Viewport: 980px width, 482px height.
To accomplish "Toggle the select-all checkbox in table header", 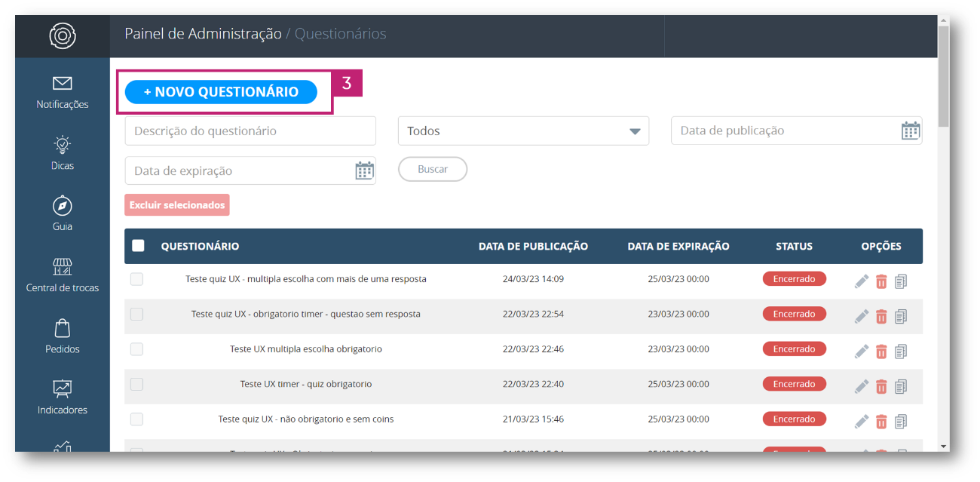I will [138, 245].
